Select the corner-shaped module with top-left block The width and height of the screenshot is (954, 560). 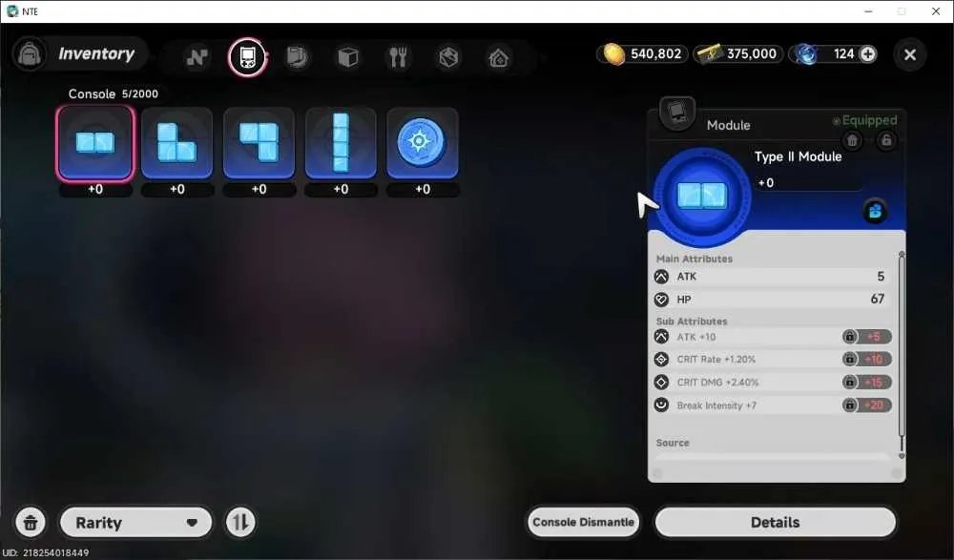(x=259, y=144)
